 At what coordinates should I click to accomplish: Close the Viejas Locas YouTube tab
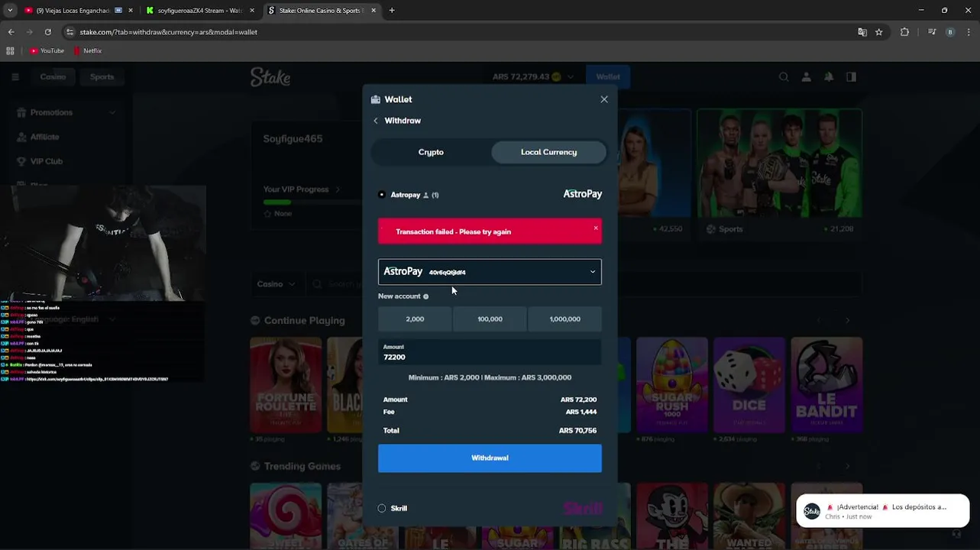tap(130, 11)
